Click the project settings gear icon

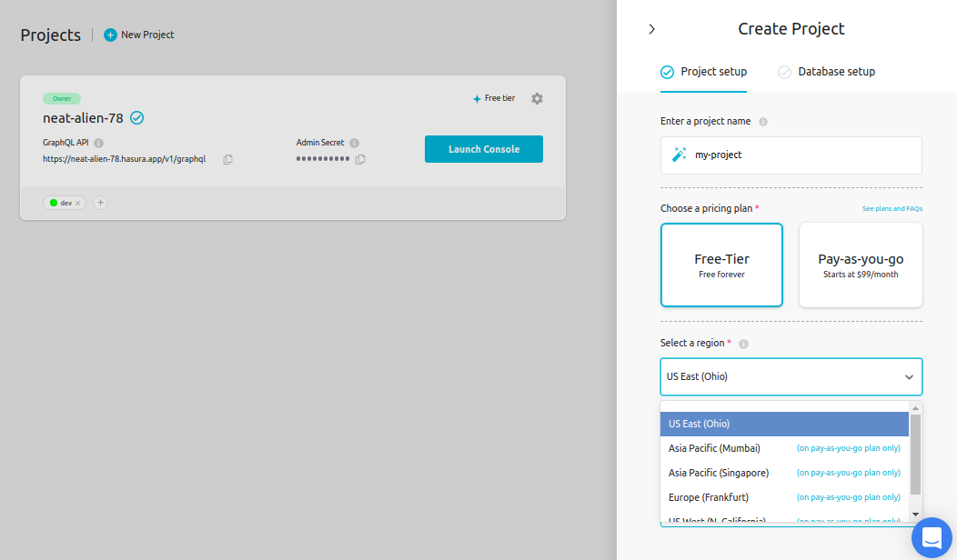click(x=537, y=98)
